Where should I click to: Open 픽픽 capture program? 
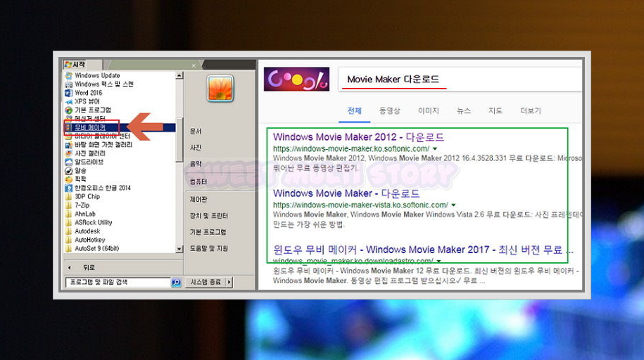coord(76,179)
